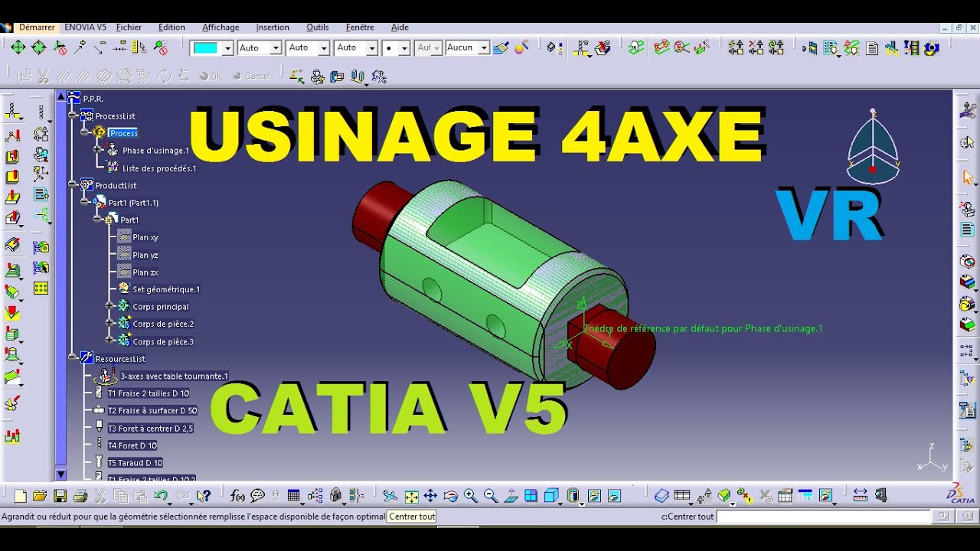Click the Pan view icon
This screenshot has height=551, width=980.
click(x=430, y=496)
